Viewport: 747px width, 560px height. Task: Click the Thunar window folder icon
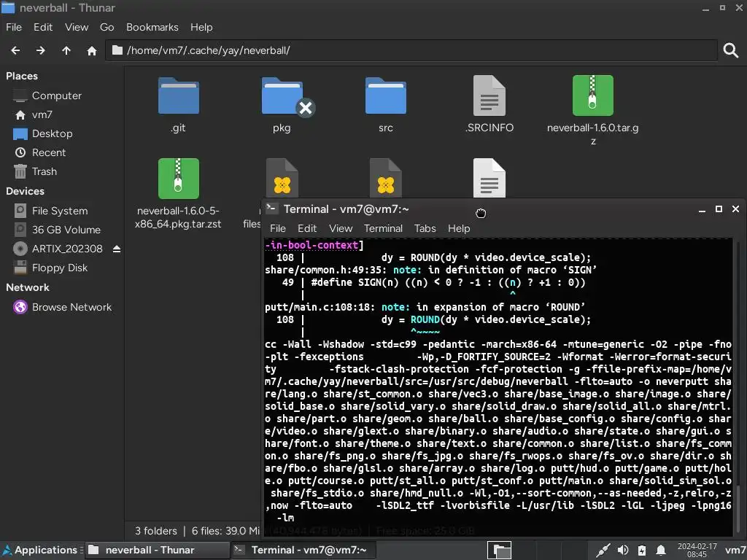8,7
